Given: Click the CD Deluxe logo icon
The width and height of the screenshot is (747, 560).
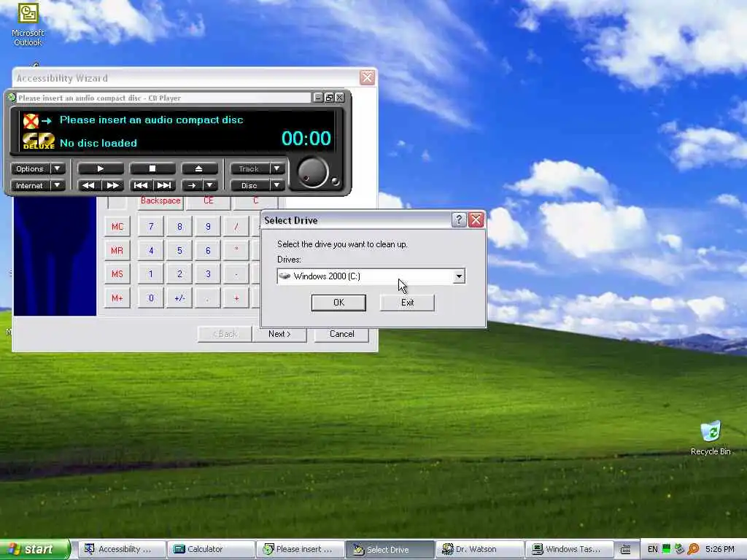Looking at the screenshot, I should click(39, 141).
